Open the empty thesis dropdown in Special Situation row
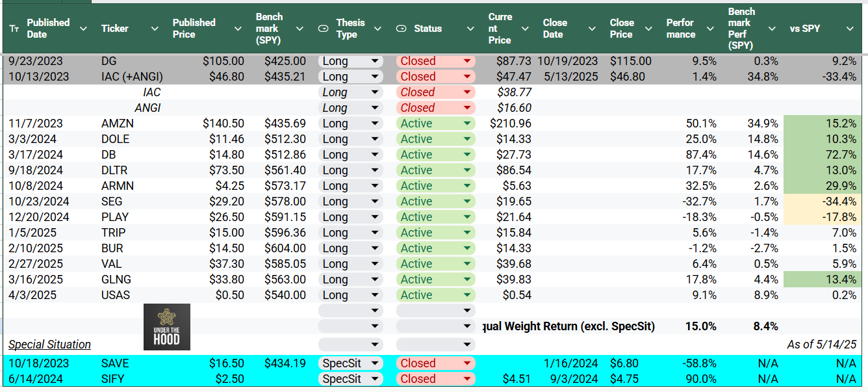 (350, 345)
